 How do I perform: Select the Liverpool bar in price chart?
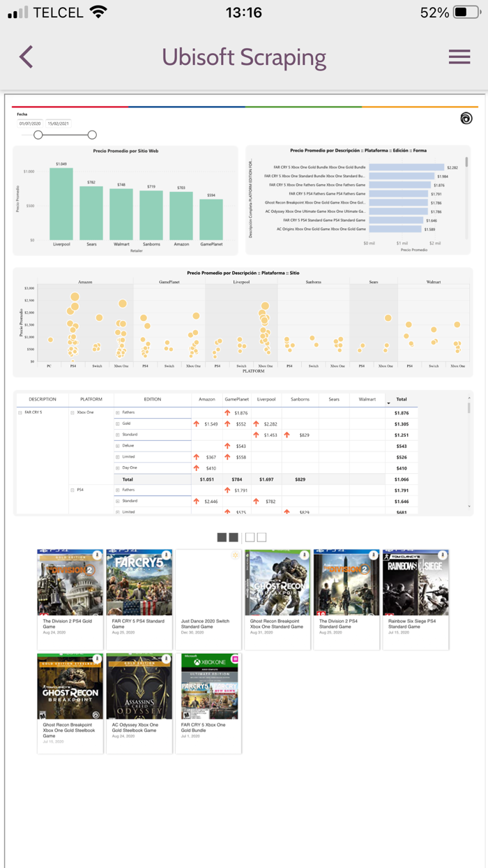point(61,204)
